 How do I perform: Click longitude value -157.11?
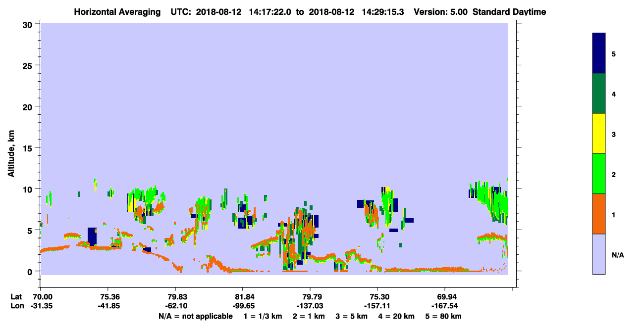[x=377, y=306]
